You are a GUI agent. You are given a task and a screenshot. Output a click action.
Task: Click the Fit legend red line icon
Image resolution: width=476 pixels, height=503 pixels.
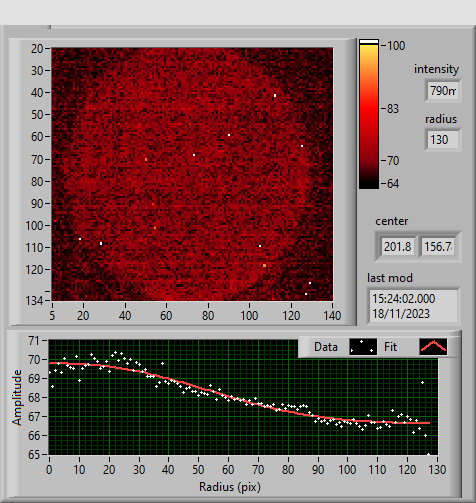point(433,347)
